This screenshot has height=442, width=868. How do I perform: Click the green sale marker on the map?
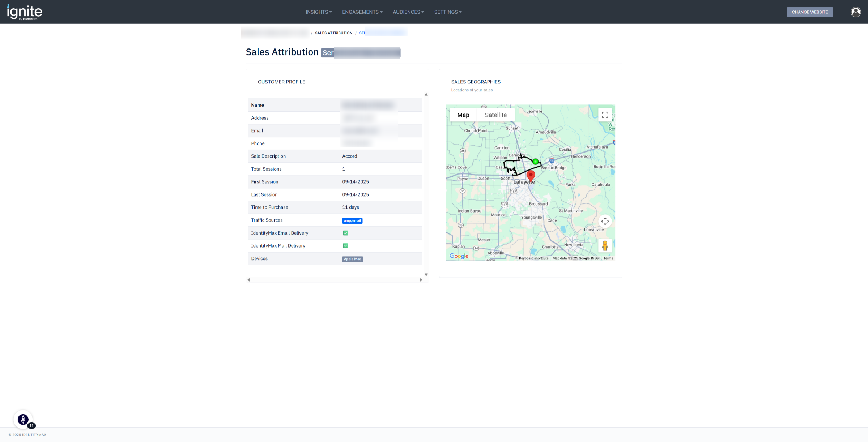coord(535,162)
